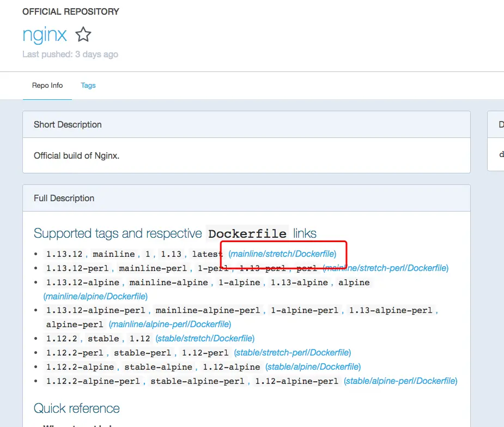The height and width of the screenshot is (427, 504).
Task: Switch to the Tags tab
Action: (x=88, y=85)
